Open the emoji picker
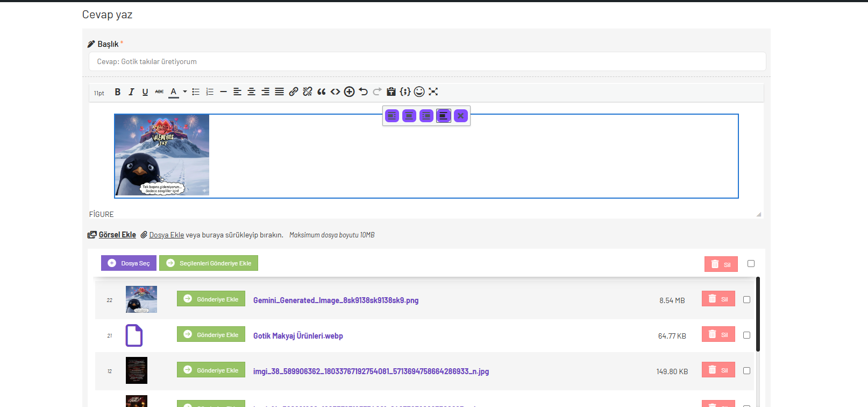 point(419,92)
